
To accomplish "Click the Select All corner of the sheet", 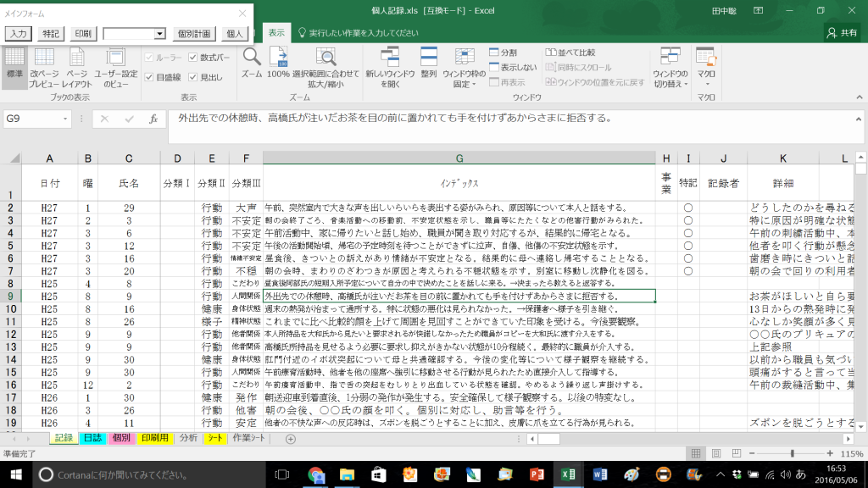I will tap(14, 158).
